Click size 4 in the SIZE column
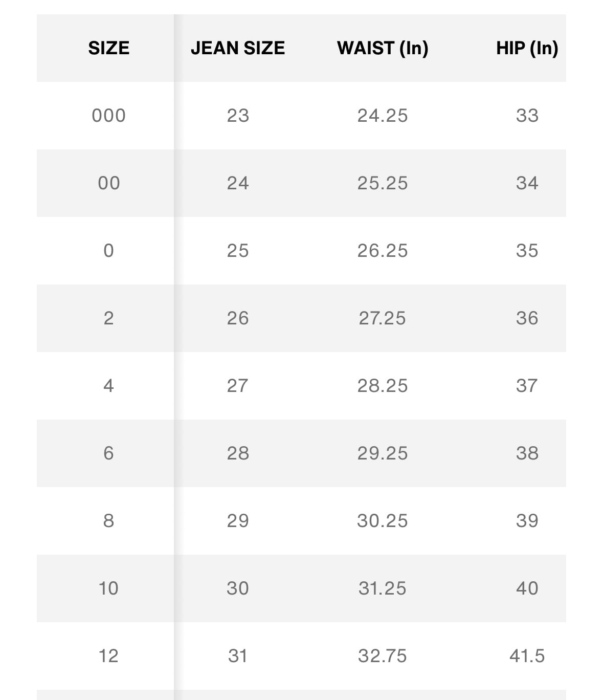 coord(108,386)
